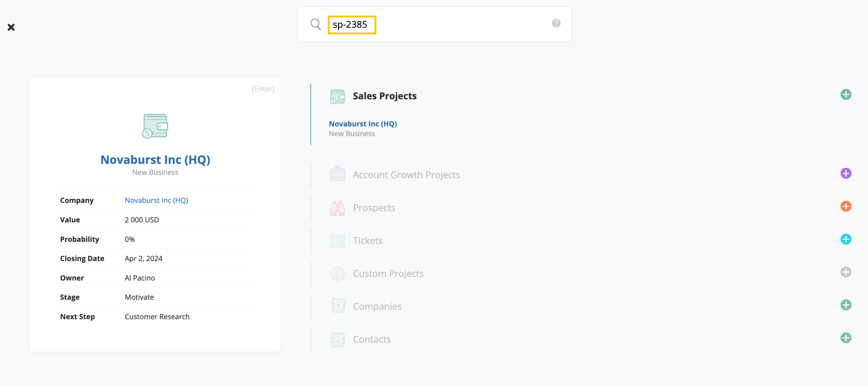Click the Custom Projects wrench icon
Screen dimensions: 868x385
coord(337,274)
